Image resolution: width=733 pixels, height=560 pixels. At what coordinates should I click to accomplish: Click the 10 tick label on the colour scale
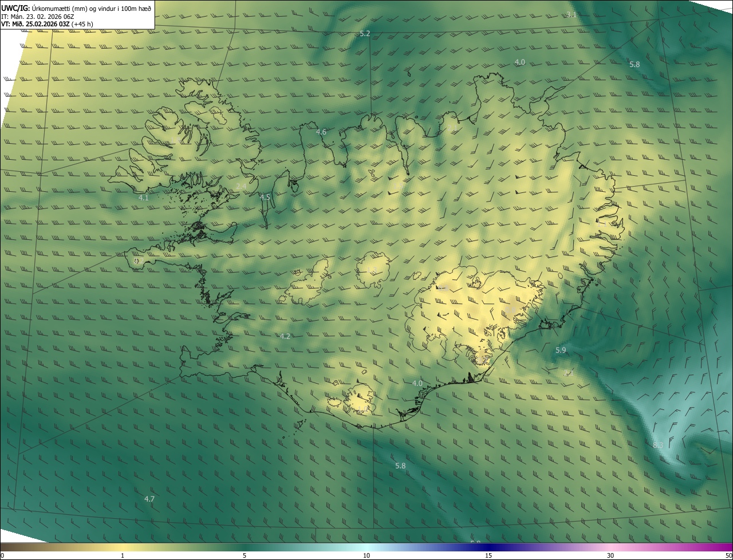[366, 556]
